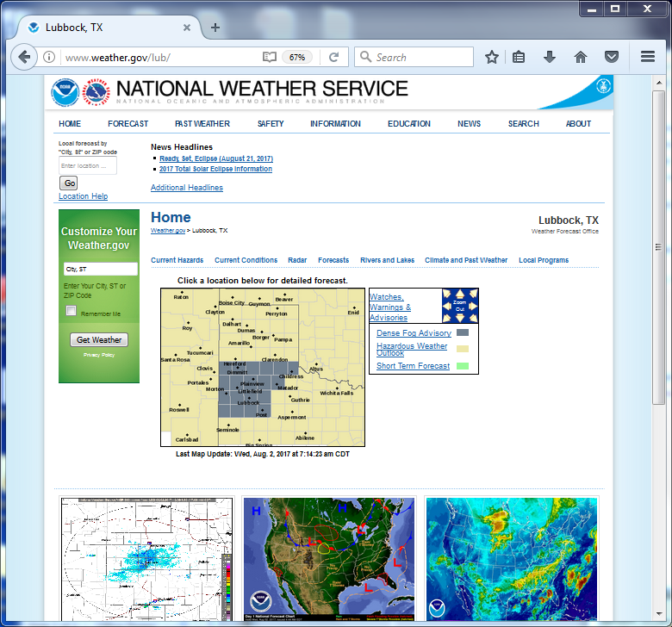Open Additional Headlines link
Screen dimensions: 672x627
point(187,188)
